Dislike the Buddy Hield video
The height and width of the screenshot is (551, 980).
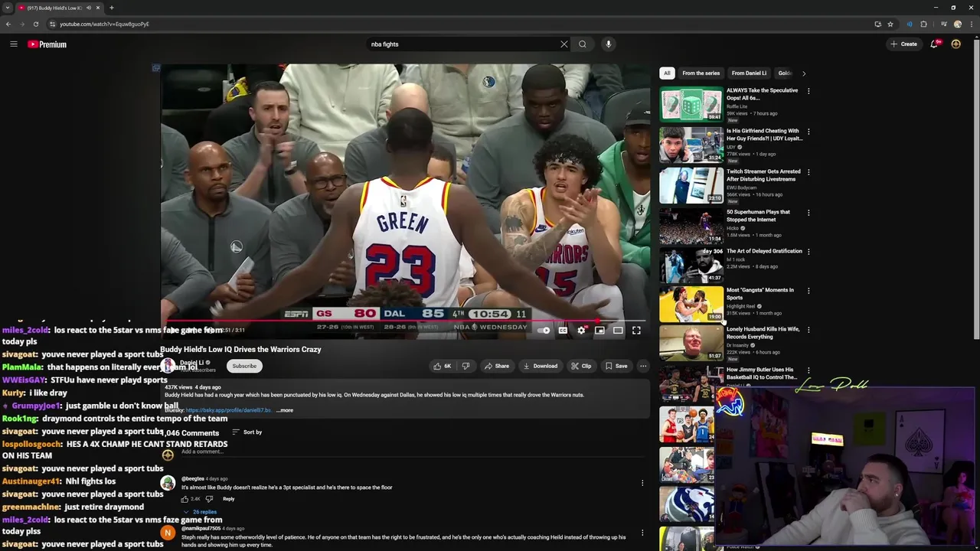tap(465, 366)
